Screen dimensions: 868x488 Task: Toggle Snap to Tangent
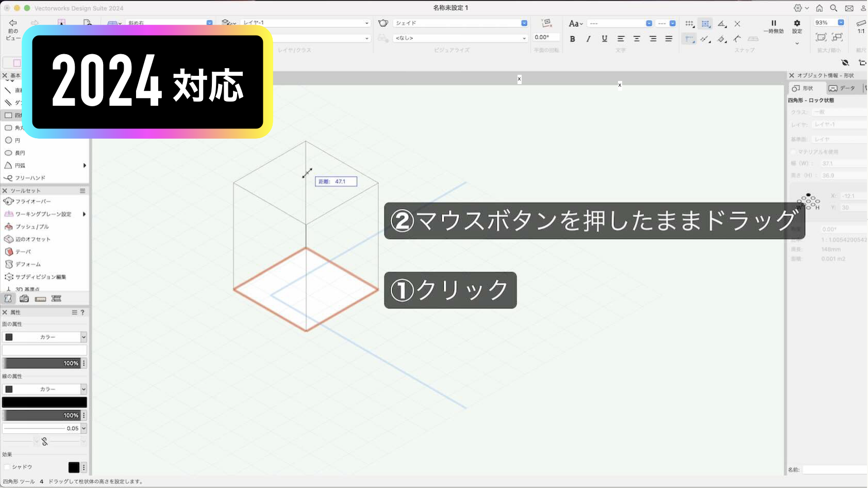pos(737,39)
